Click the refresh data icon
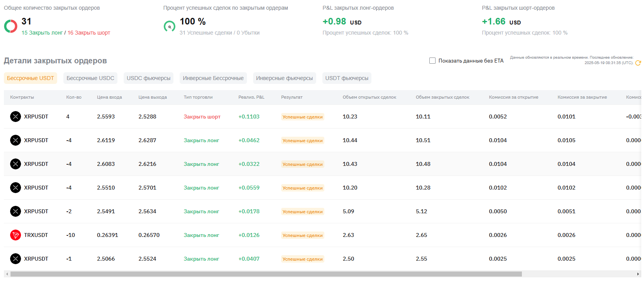Image resolution: width=644 pixels, height=282 pixels. pos(638,63)
